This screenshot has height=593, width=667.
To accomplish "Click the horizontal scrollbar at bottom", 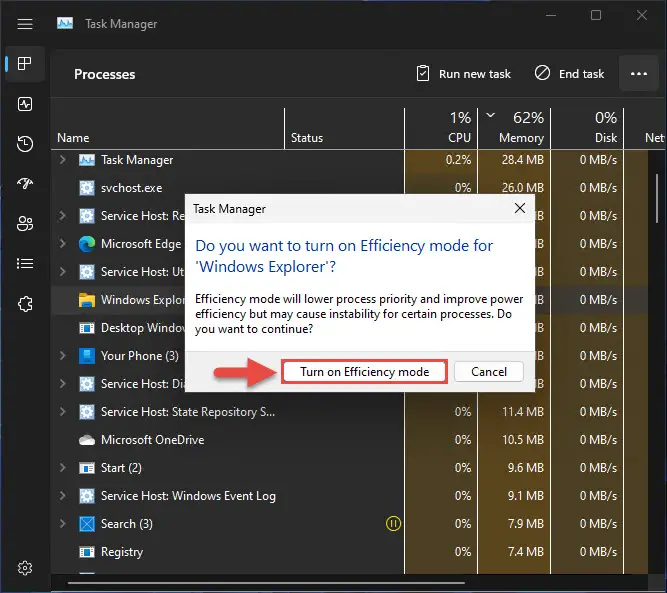I will click(x=266, y=583).
